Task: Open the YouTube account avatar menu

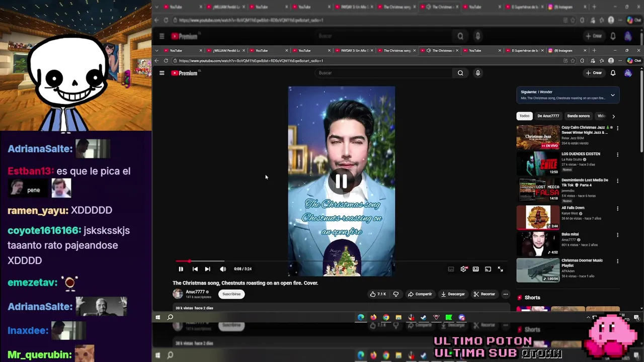Action: click(628, 73)
